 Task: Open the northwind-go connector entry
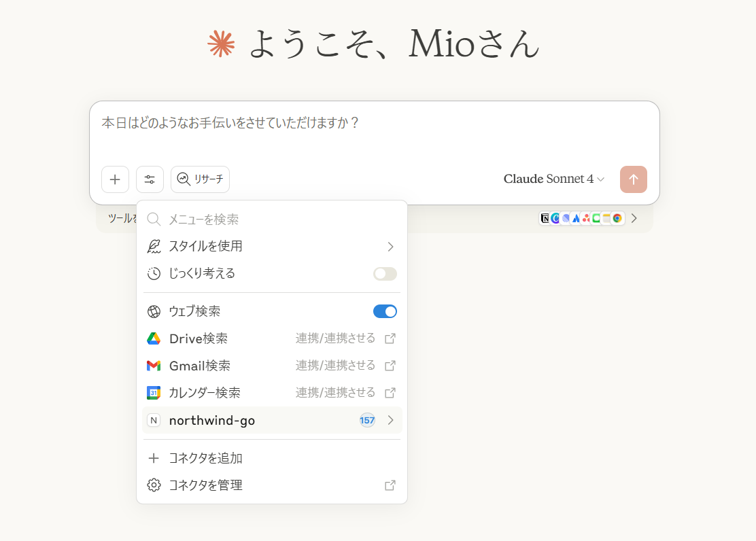point(272,421)
